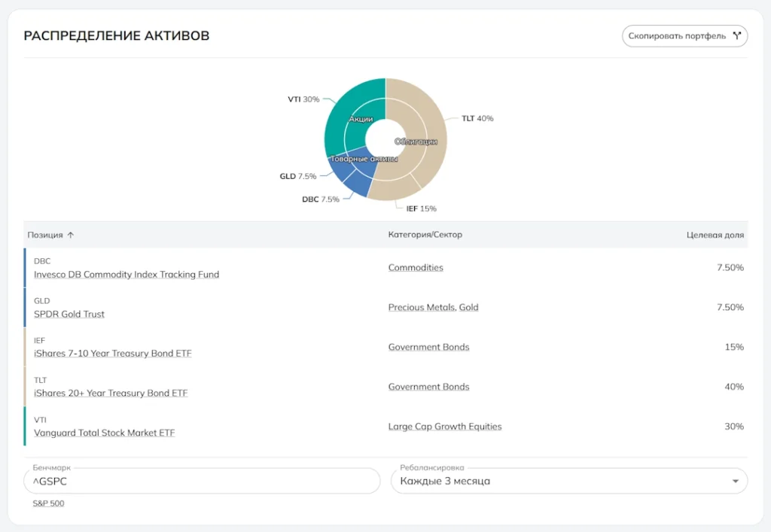Screen dimensions: 771x532
Task: Click the Распределение активов heading
Action: click(x=117, y=36)
